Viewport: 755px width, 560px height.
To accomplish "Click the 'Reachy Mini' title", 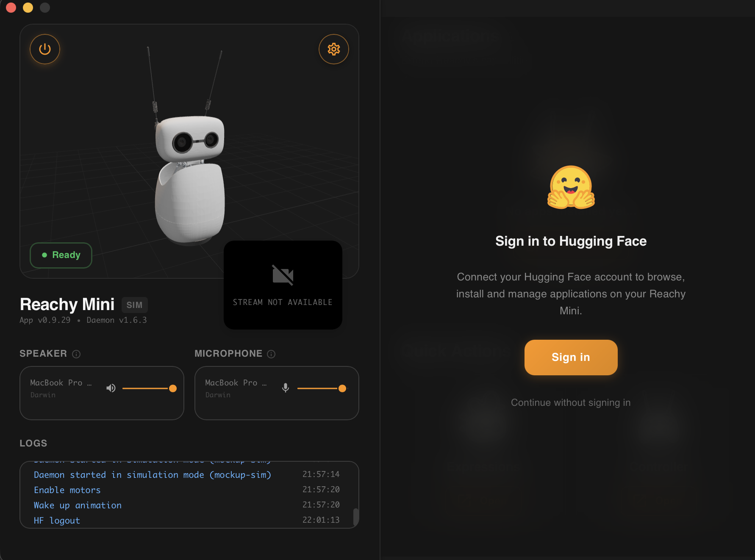I will (67, 304).
